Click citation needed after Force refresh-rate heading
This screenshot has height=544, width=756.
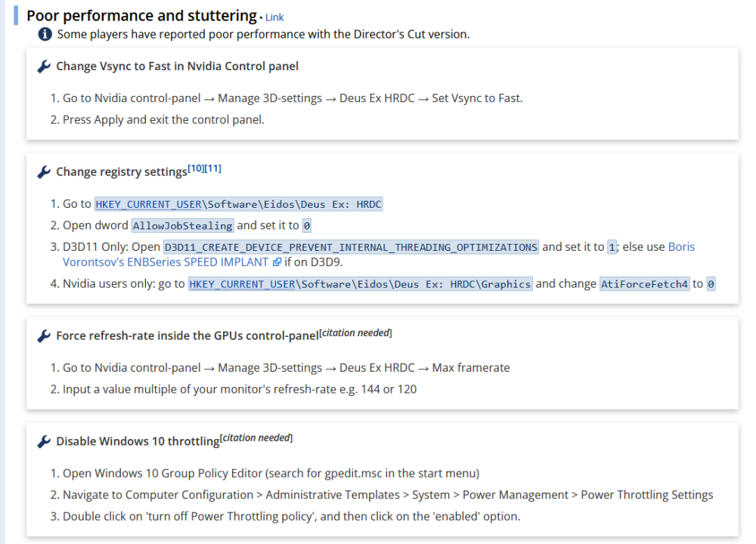coord(356,332)
